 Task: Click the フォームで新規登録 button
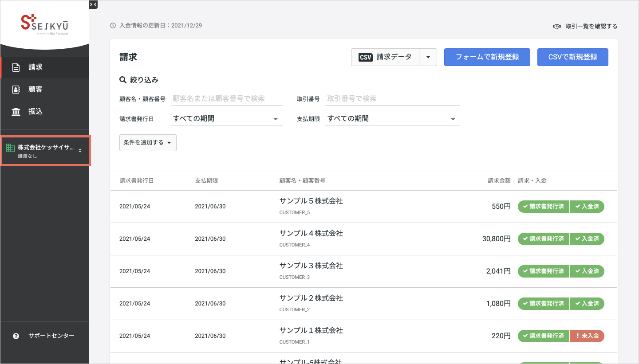[x=487, y=57]
